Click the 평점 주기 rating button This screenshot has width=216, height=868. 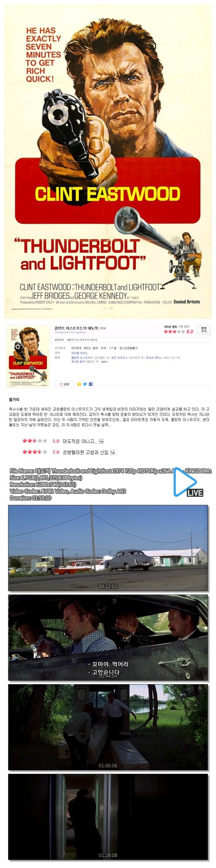pos(204,329)
